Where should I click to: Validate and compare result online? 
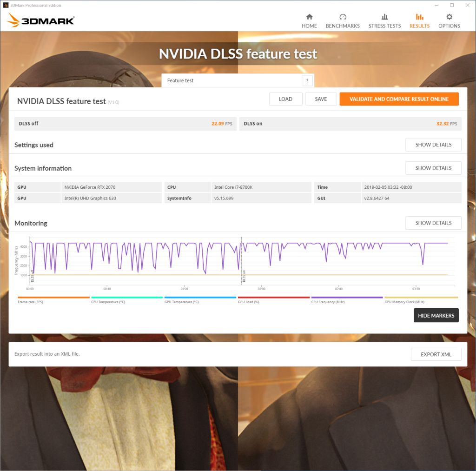click(399, 99)
